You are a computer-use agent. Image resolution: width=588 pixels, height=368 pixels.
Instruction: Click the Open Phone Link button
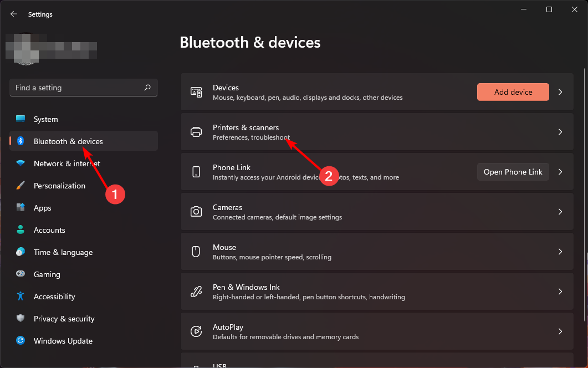(513, 171)
